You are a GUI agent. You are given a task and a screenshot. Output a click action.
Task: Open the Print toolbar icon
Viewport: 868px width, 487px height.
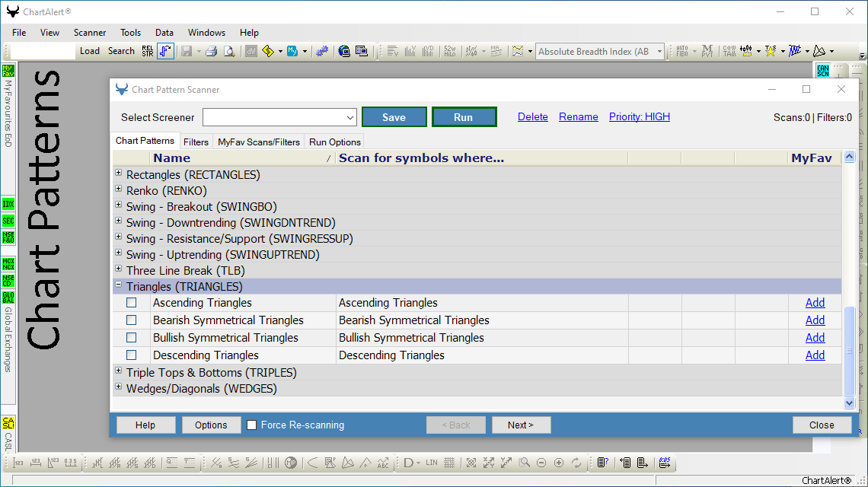click(210, 51)
